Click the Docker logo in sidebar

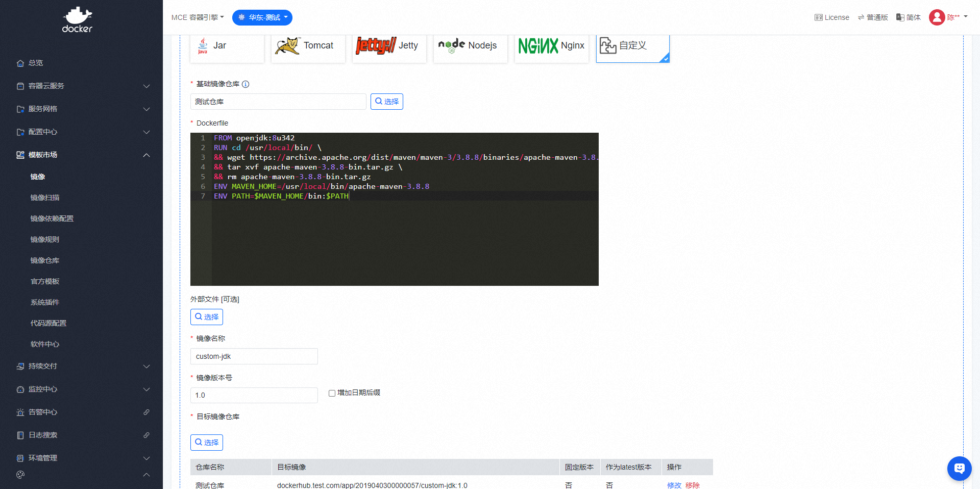(77, 20)
